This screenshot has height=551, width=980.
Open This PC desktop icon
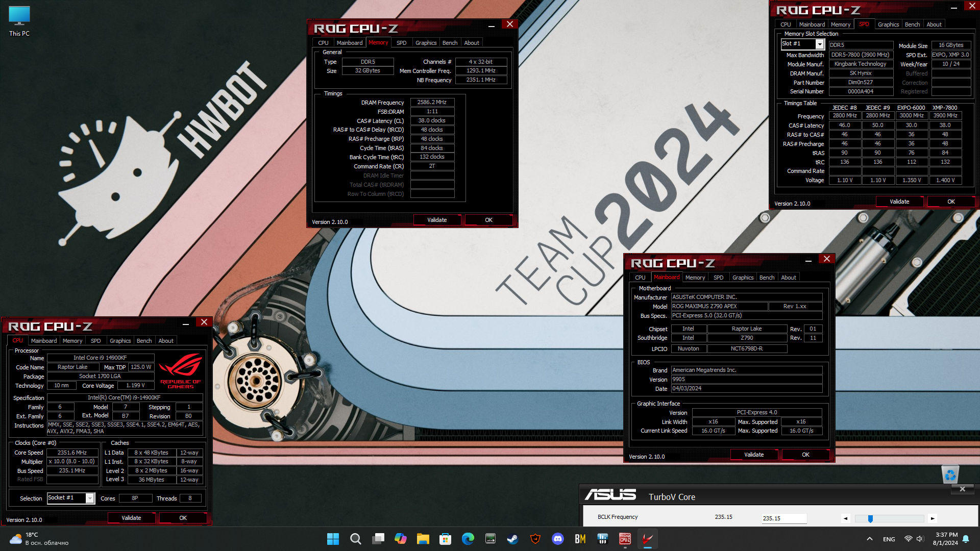(19, 21)
